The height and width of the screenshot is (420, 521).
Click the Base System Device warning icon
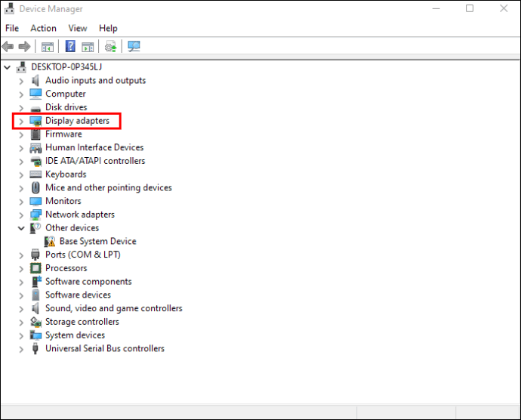(x=50, y=242)
